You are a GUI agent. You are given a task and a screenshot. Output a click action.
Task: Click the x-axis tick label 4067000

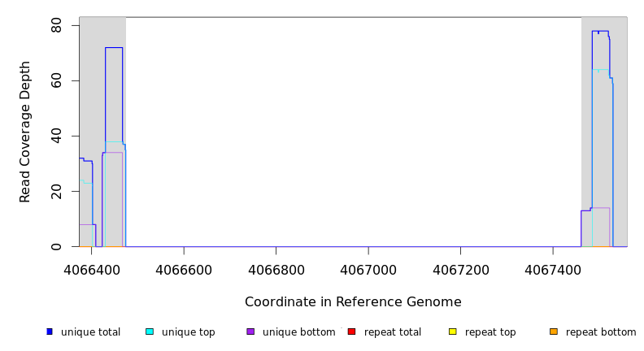(x=368, y=269)
